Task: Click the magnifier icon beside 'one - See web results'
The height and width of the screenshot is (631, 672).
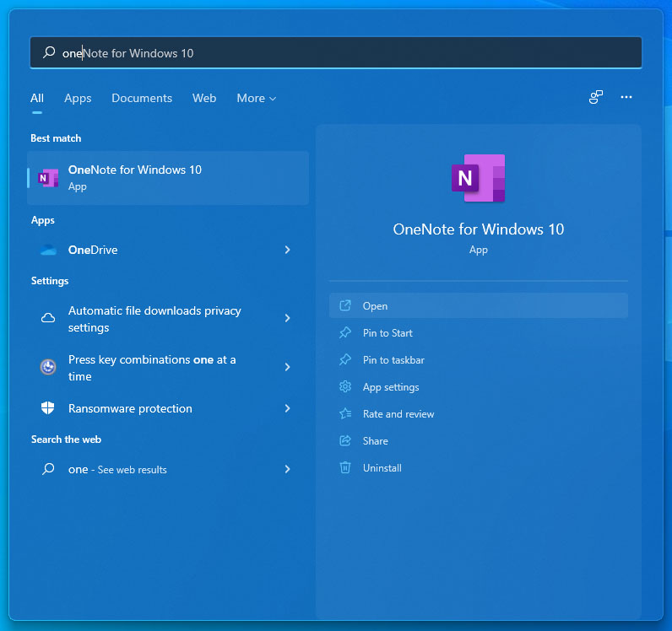Action: click(48, 469)
